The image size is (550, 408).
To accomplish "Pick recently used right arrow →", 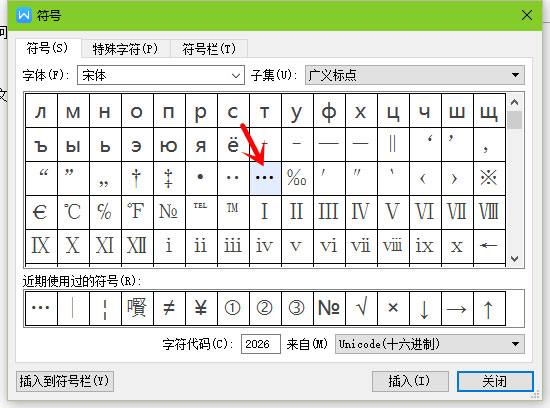I will (x=457, y=308).
